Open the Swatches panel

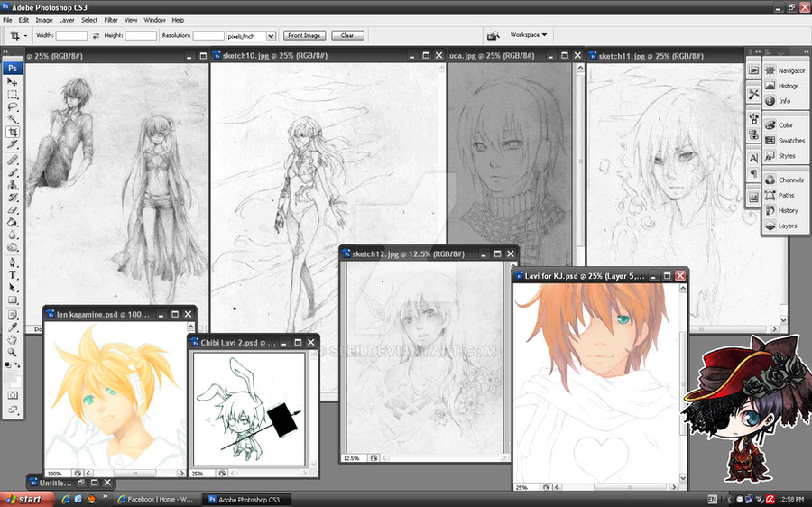[x=786, y=141]
